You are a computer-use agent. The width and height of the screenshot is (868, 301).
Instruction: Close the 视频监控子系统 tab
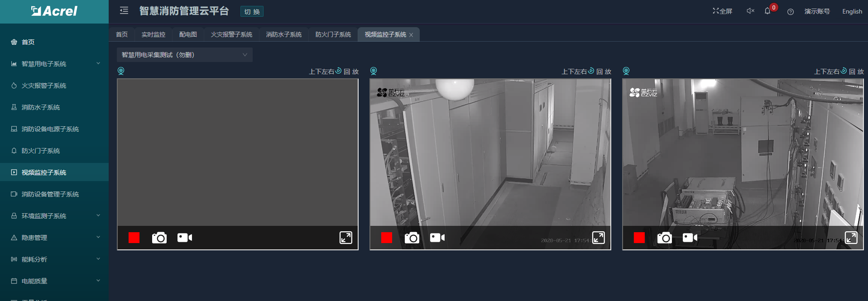point(411,35)
